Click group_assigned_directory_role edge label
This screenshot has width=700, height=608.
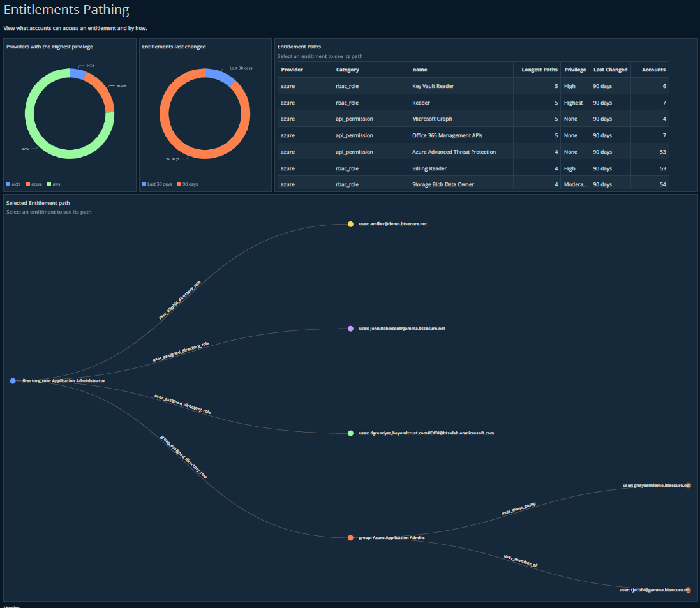click(x=184, y=457)
